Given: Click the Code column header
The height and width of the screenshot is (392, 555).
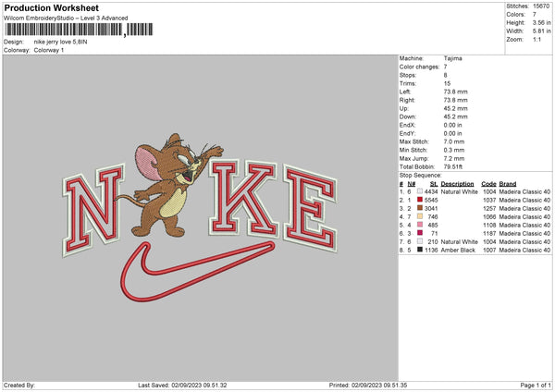Looking at the screenshot, I should point(488,184).
